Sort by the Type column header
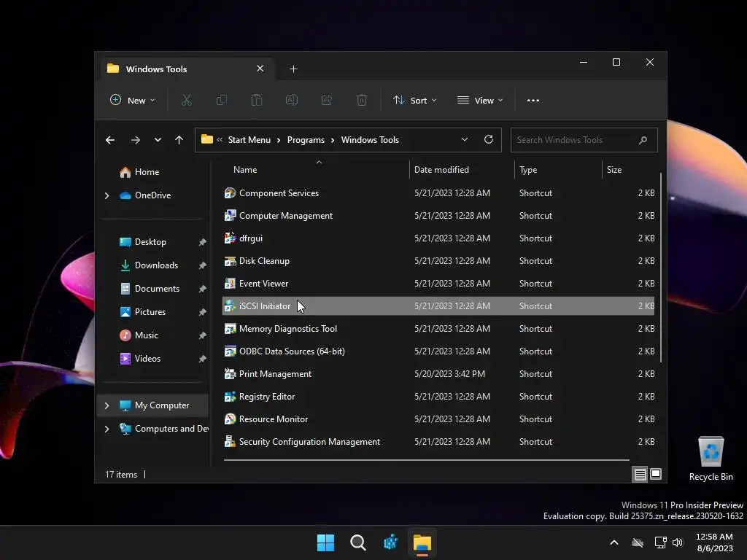The width and height of the screenshot is (747, 560). (x=528, y=170)
